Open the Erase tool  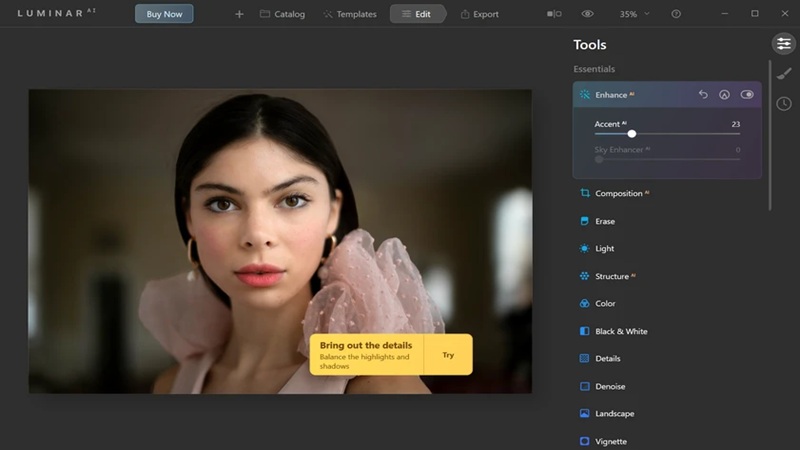[604, 221]
